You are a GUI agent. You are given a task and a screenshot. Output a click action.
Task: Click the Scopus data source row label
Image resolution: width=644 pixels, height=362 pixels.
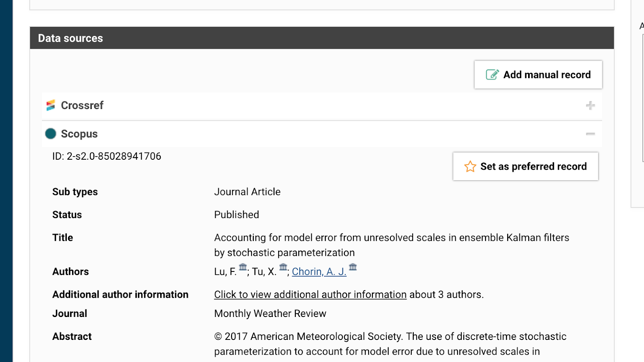pos(79,134)
